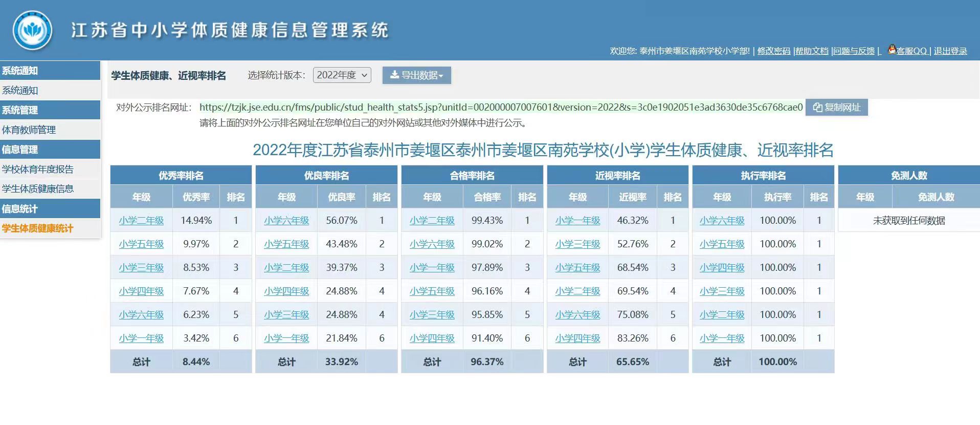Click the 近视率排名 table header

point(618,176)
